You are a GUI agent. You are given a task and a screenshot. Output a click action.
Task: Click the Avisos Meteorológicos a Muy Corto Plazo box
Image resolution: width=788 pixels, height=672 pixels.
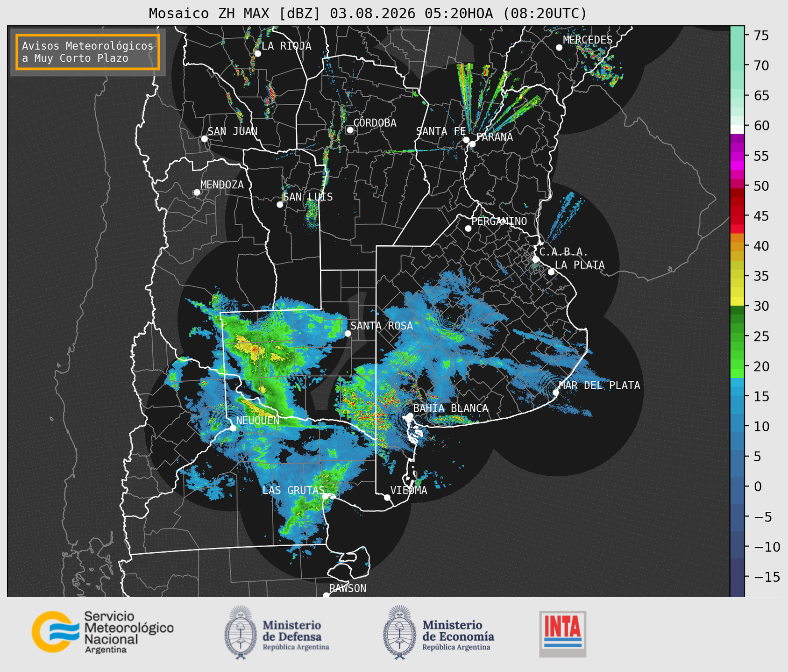88,52
